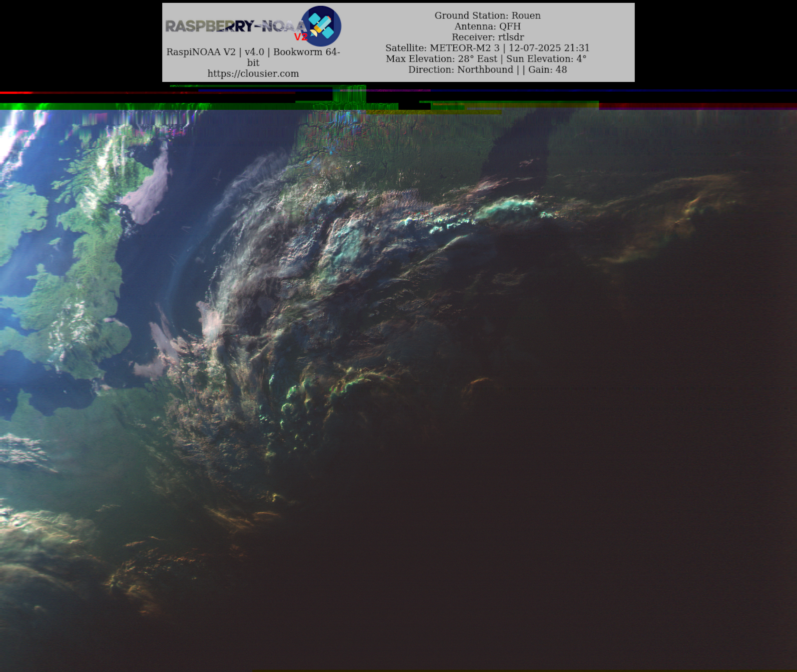The width and height of the screenshot is (797, 672).
Task: Open the https://clousier.com link
Action: [253, 73]
